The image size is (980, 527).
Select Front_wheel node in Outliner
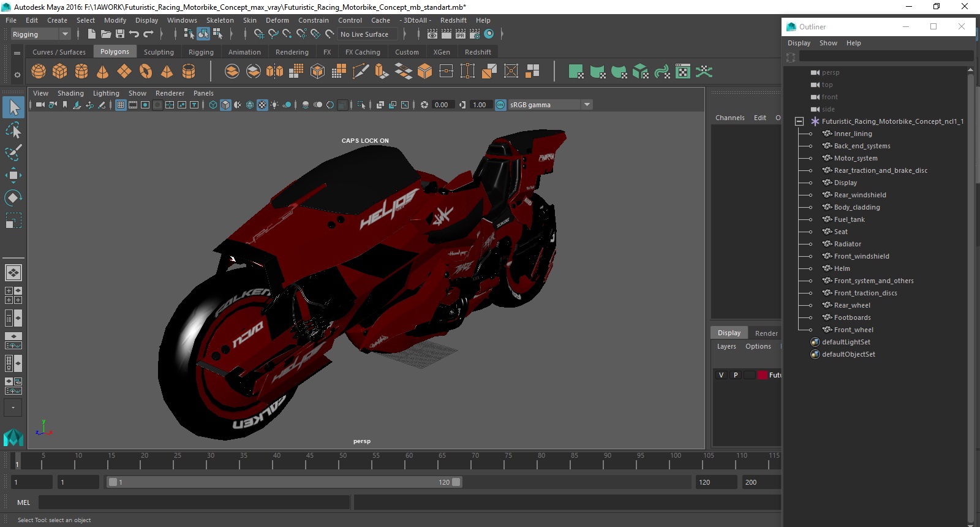tap(853, 330)
